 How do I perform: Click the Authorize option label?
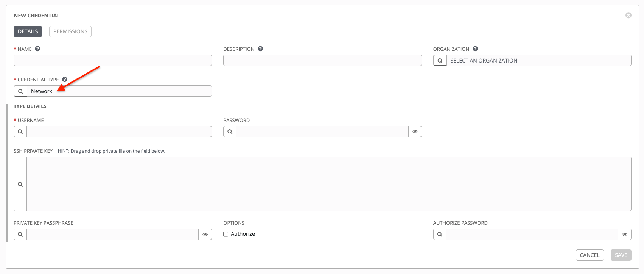243,234
